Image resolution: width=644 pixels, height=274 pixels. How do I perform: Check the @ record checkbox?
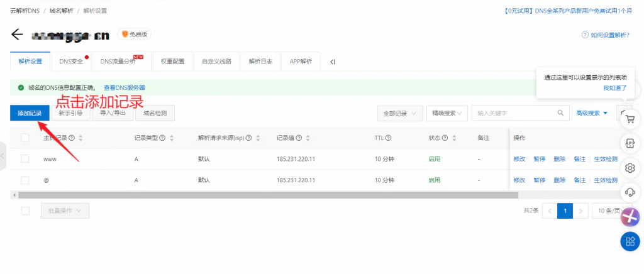tap(25, 180)
